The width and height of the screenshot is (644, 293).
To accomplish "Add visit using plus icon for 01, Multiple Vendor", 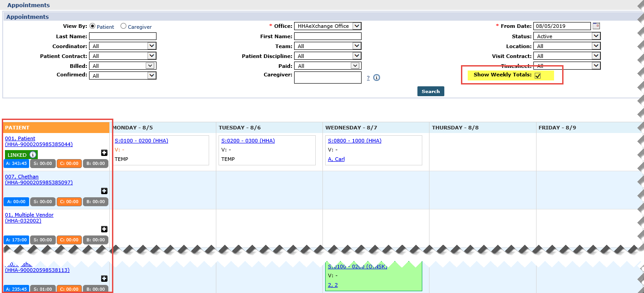I will pos(104,229).
